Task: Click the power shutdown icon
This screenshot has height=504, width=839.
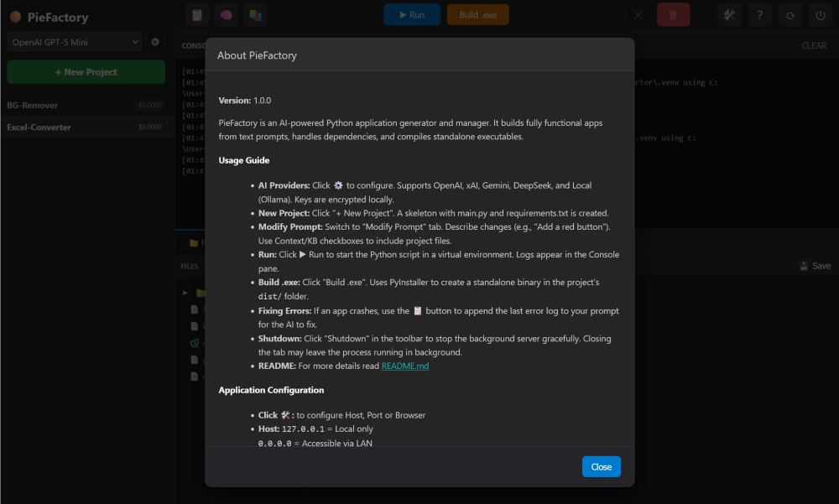Action: pyautogui.click(x=820, y=15)
